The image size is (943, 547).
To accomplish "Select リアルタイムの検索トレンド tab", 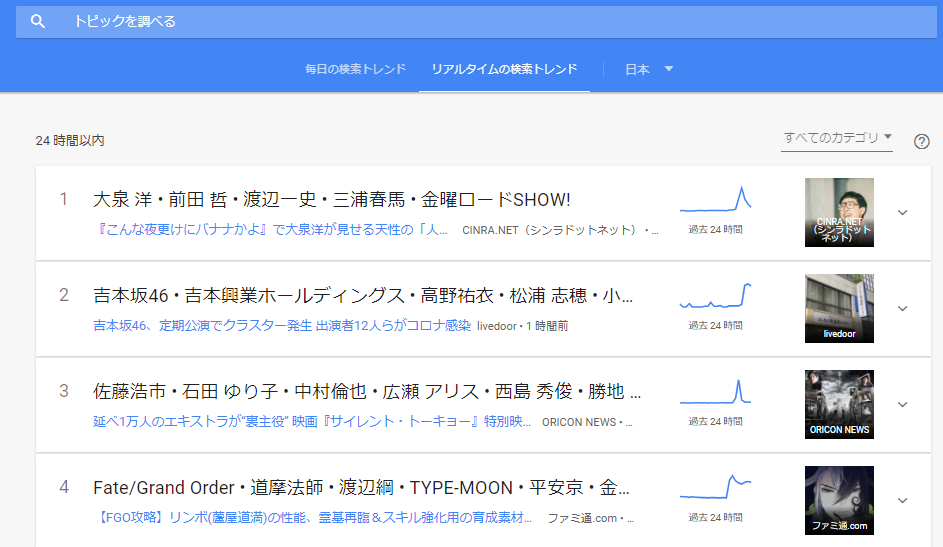I will 504,69.
